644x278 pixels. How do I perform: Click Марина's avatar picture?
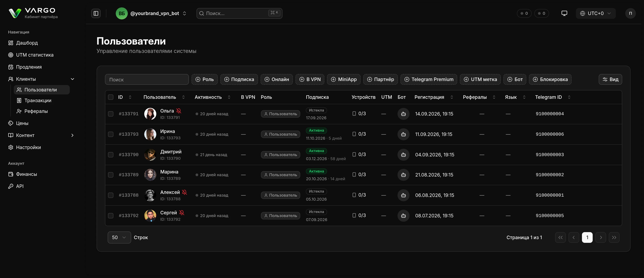click(150, 175)
